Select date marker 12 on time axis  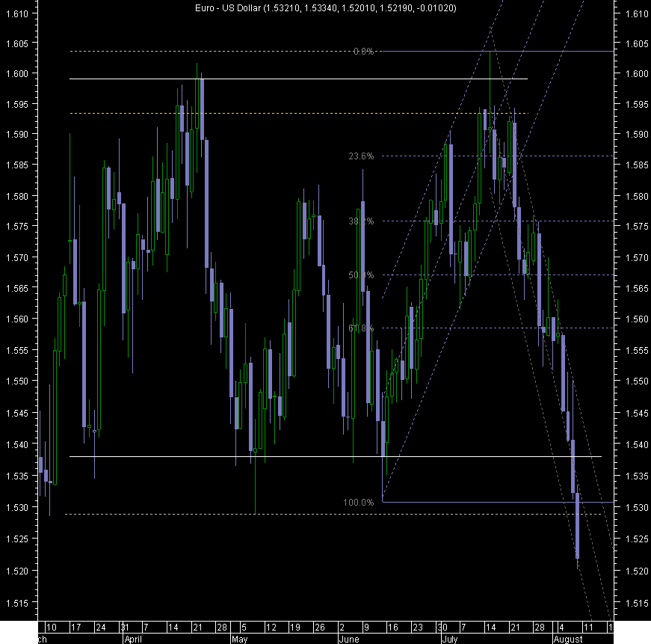click(x=271, y=628)
